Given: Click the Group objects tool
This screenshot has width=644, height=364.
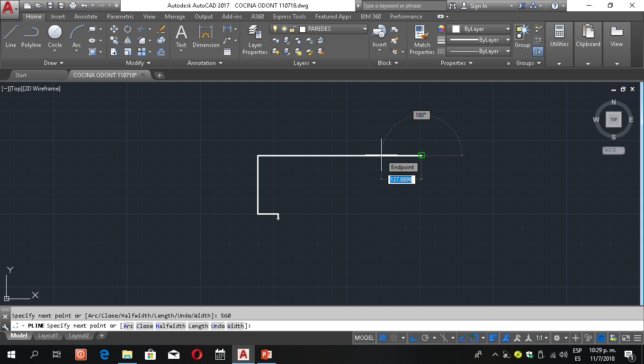Looking at the screenshot, I should pos(522,36).
